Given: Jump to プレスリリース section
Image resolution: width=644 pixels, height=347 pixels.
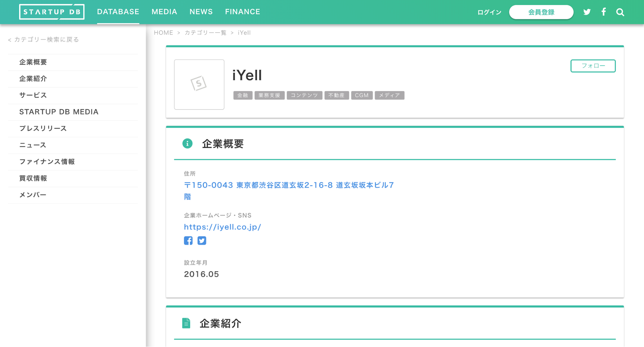Looking at the screenshot, I should coord(73,129).
